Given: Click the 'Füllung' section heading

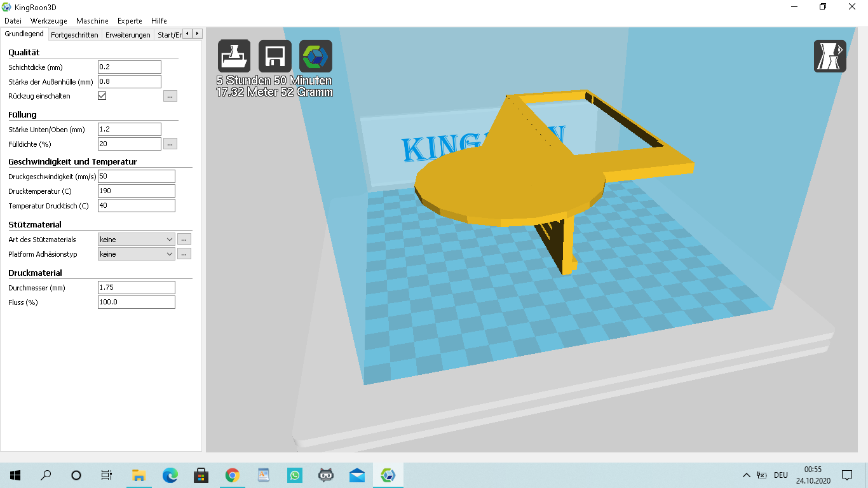Looking at the screenshot, I should tap(23, 114).
